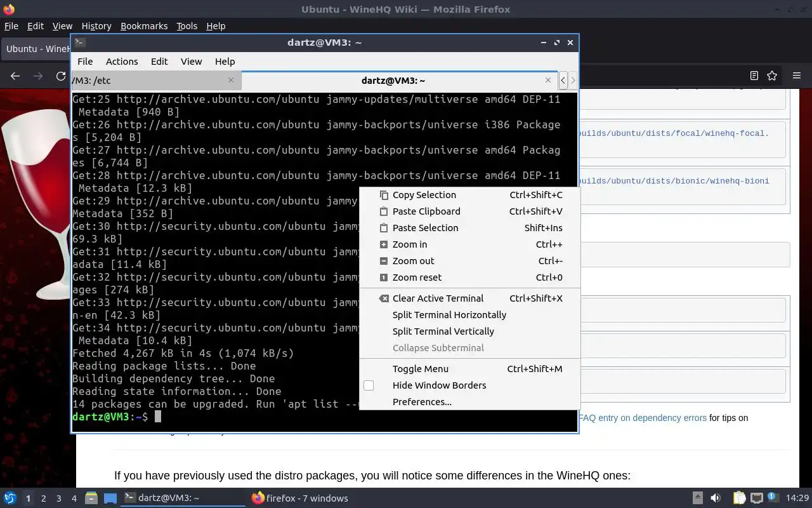Select virtual desktop 1 in the pager
The height and width of the screenshot is (508, 812).
point(28,498)
